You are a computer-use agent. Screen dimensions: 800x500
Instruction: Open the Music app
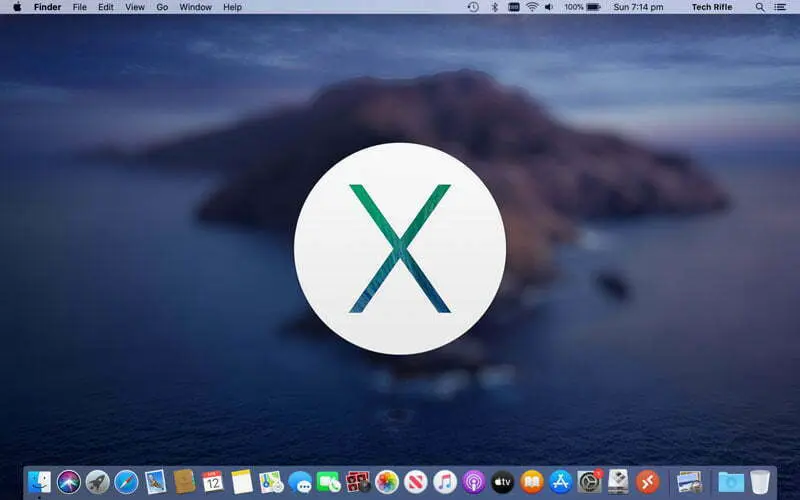point(445,482)
